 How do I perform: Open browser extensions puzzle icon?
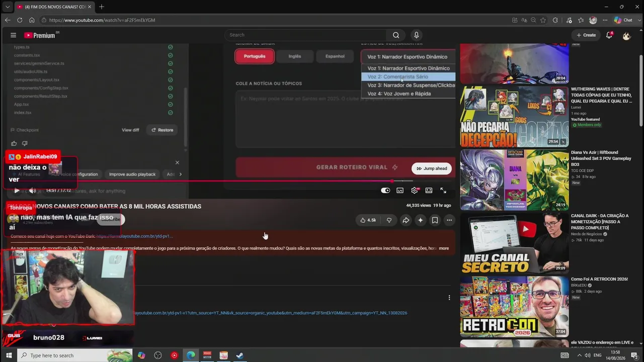(x=555, y=20)
